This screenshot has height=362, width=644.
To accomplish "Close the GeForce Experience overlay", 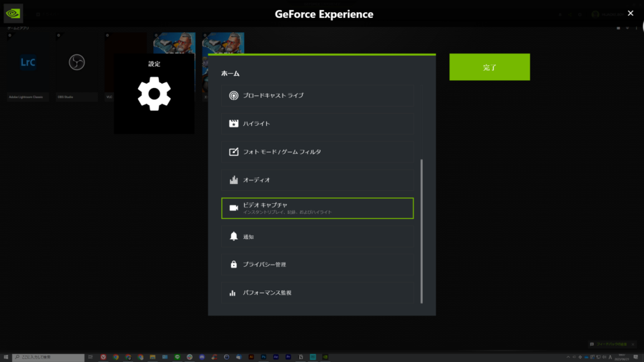I will click(630, 14).
